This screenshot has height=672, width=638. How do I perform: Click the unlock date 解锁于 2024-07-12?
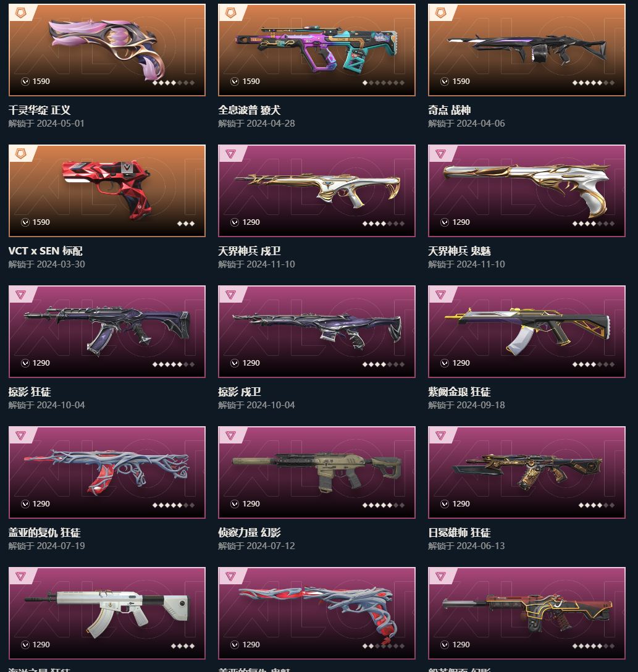coord(256,546)
